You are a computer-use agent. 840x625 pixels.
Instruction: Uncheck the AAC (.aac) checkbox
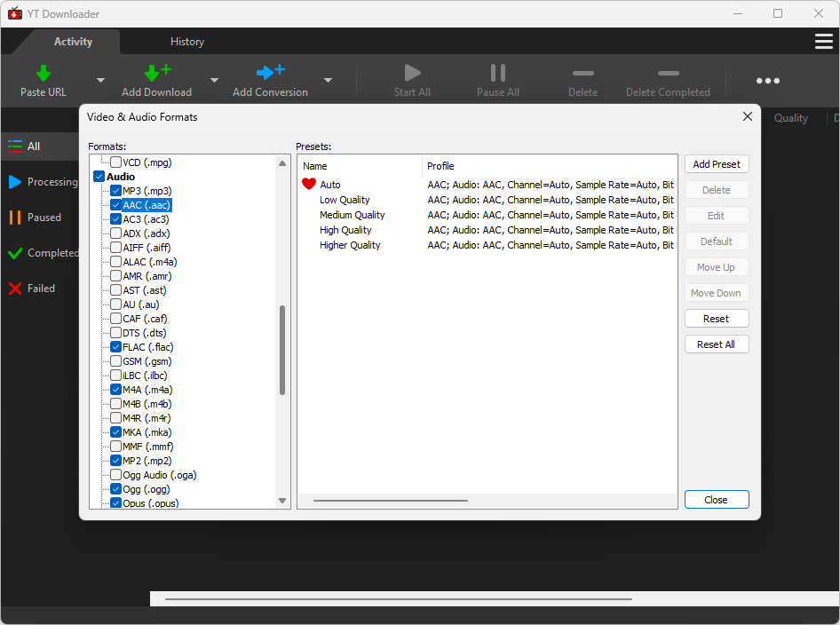click(x=115, y=205)
